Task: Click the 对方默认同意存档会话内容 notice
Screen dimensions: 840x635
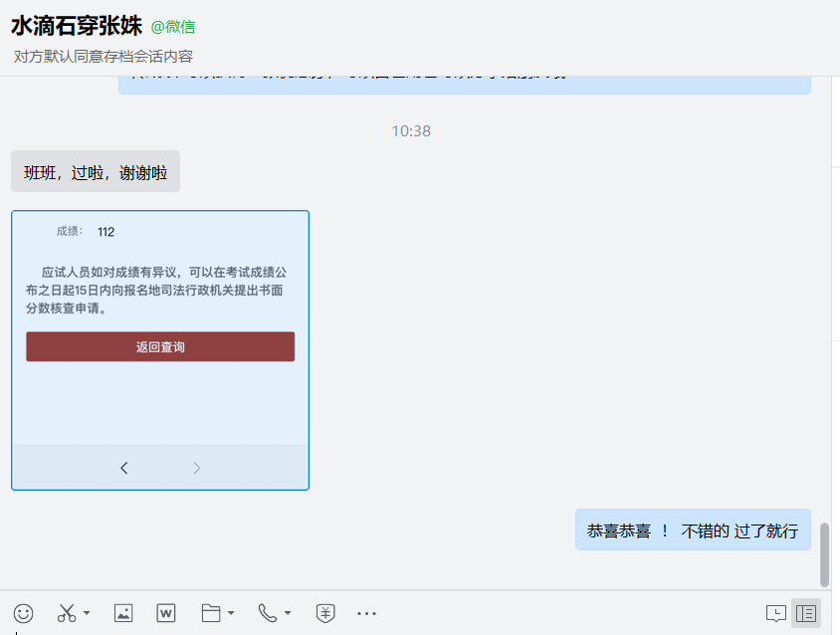Action: [103, 57]
